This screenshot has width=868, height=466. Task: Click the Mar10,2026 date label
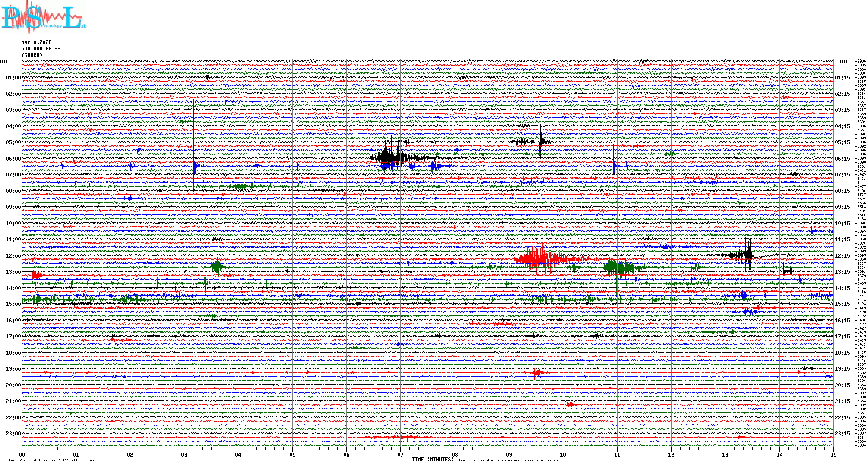coord(36,42)
